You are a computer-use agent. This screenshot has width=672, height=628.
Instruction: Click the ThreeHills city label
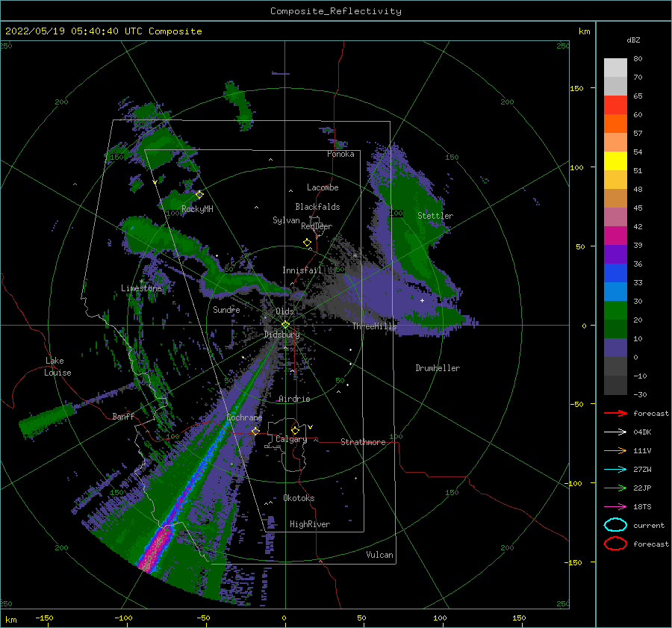[x=375, y=326]
